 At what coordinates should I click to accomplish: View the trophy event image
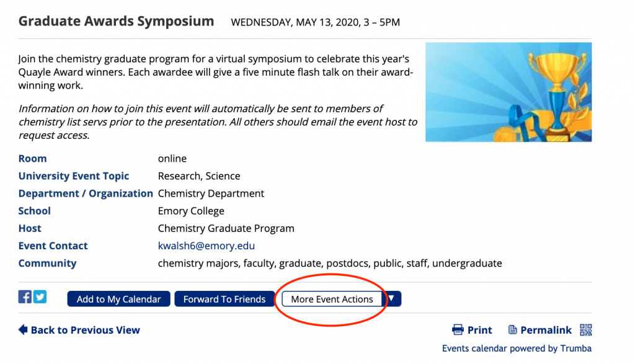[508, 92]
